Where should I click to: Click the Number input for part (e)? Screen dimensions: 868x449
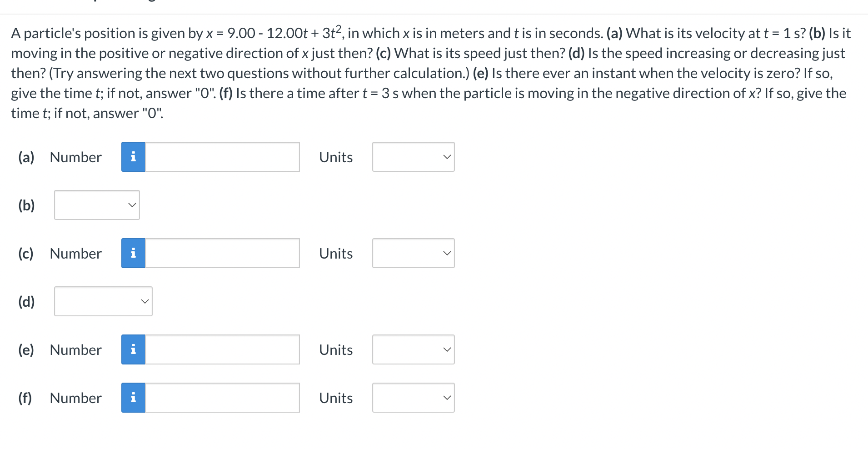pos(222,349)
